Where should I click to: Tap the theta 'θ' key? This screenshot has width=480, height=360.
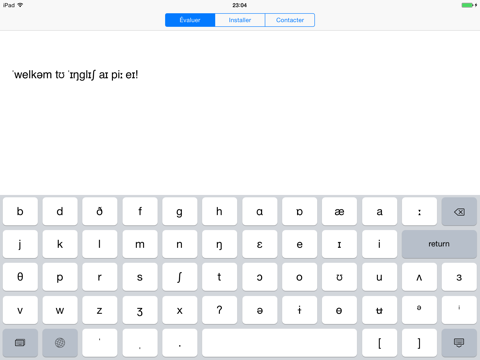(20, 277)
